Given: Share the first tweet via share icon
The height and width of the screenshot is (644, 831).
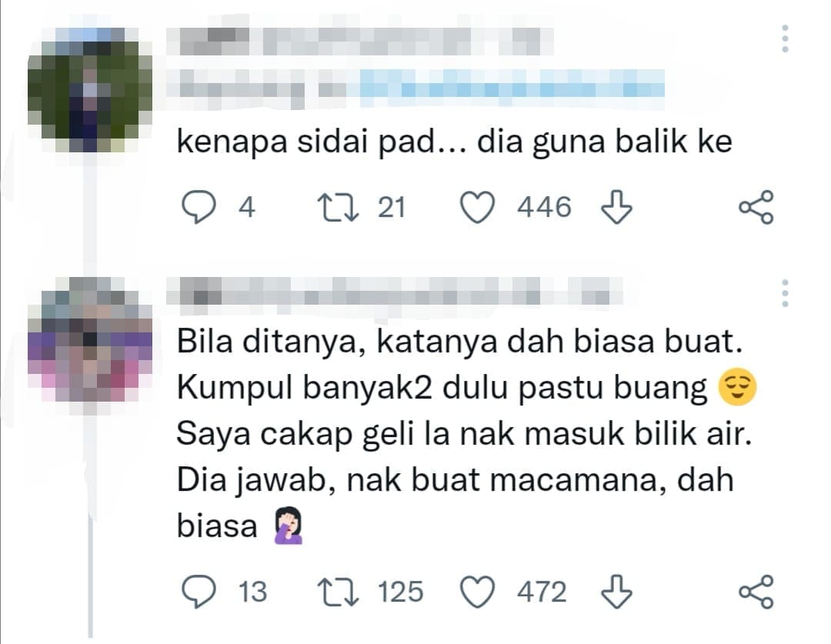Looking at the screenshot, I should (x=756, y=207).
